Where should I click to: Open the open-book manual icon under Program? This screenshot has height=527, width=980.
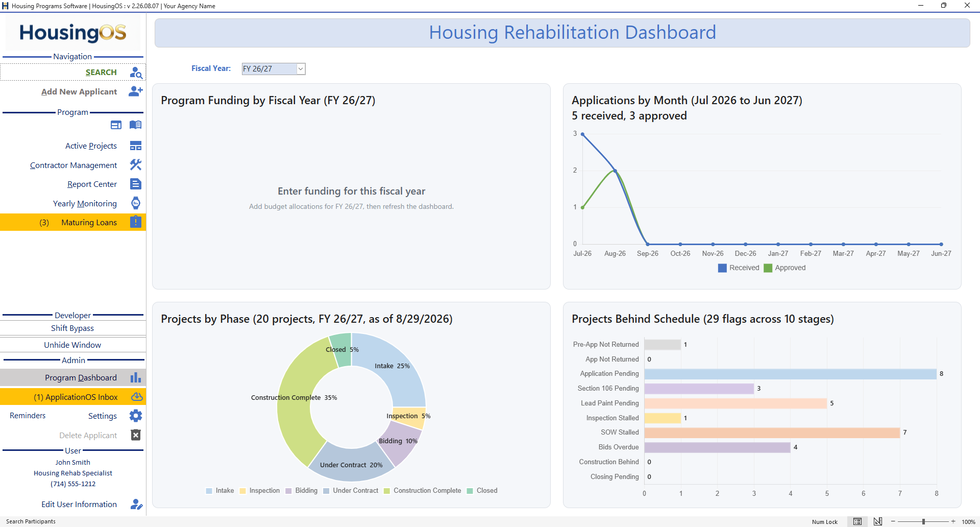(x=135, y=125)
